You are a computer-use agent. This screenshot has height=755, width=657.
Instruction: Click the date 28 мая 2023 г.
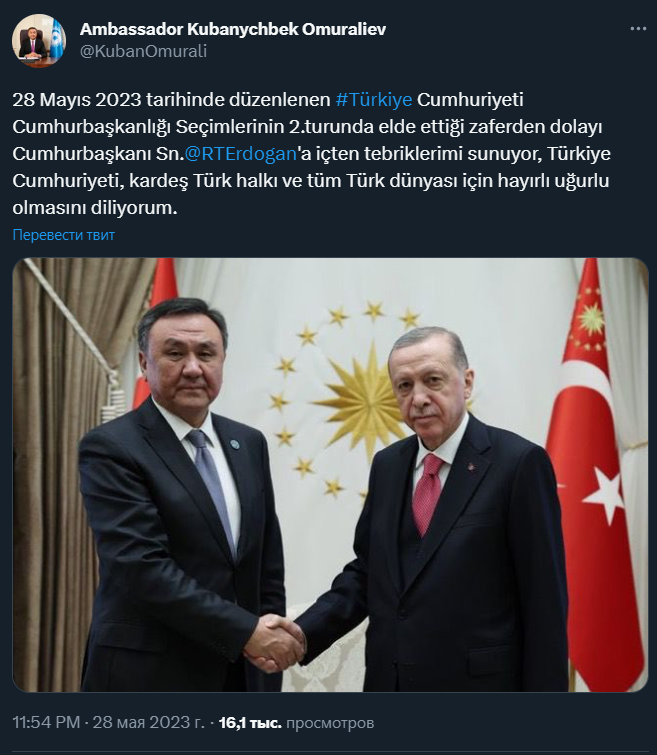point(148,722)
